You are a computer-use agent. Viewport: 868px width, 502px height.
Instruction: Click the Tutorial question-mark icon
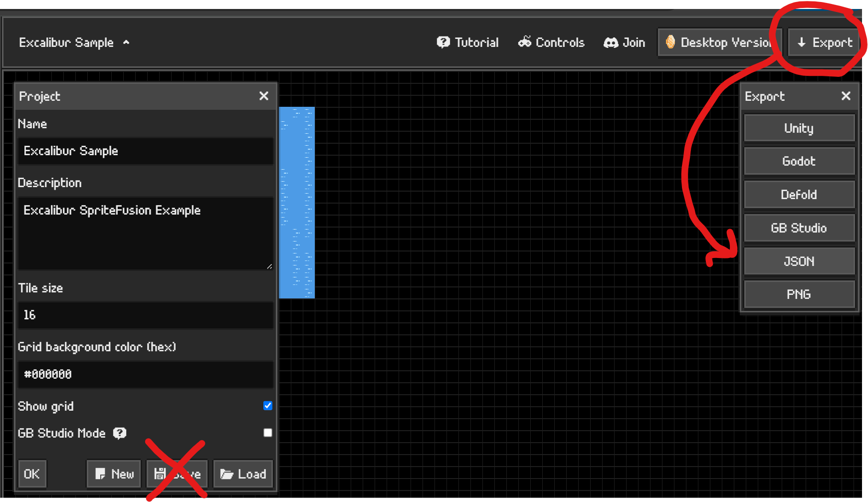pos(443,42)
